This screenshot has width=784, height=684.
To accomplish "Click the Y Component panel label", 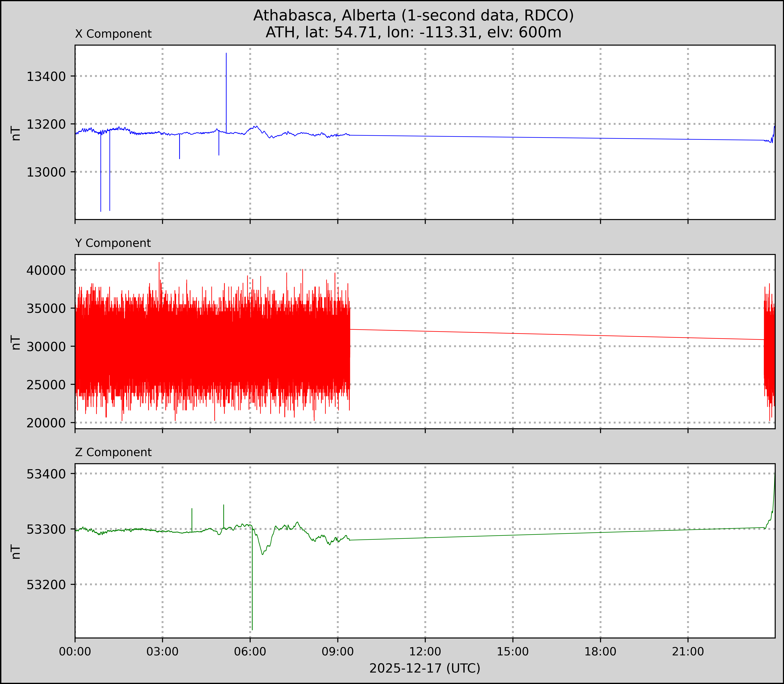I will pyautogui.click(x=113, y=243).
